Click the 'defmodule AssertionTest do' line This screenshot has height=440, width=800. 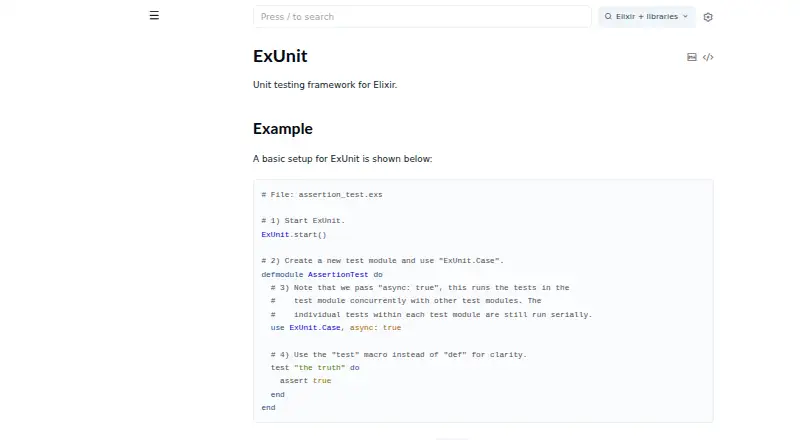[x=322, y=275]
